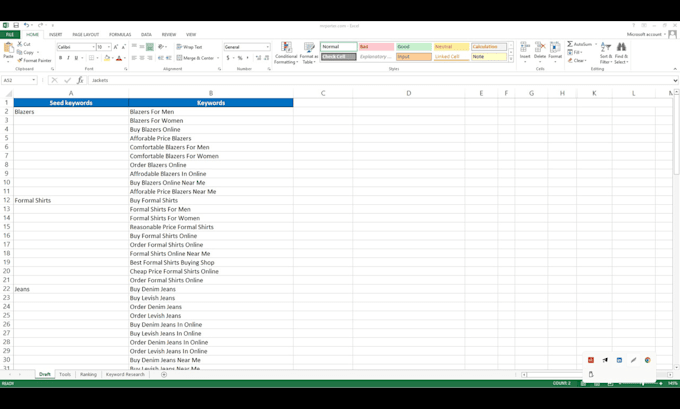Open Format as Table gallery
680x409 pixels.
pos(309,53)
